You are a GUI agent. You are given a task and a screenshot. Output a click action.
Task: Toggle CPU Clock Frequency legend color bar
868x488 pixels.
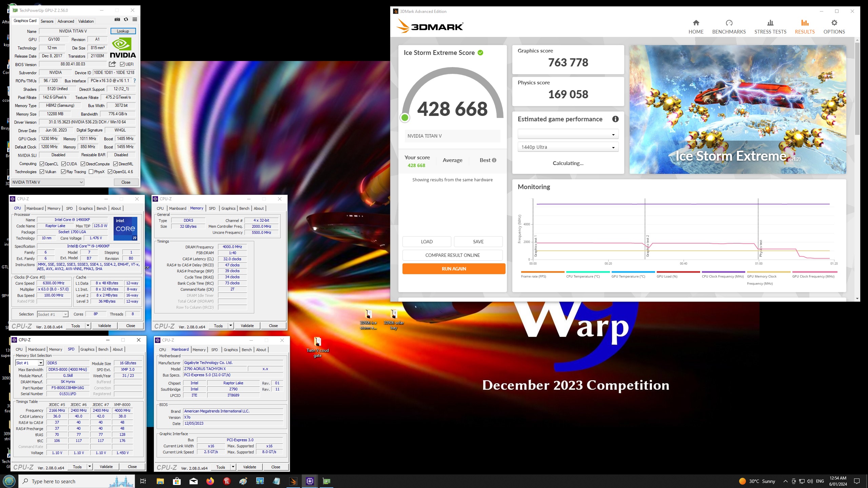[723, 272]
